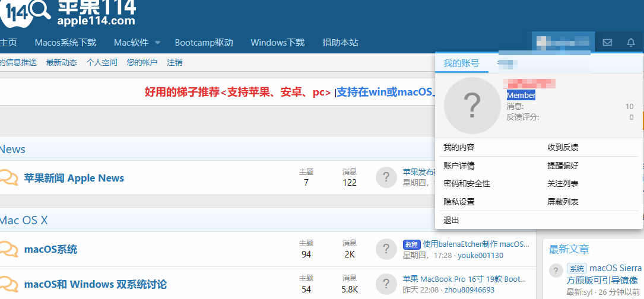
Task: Open user zhou80946693 profile link
Action: tap(469, 290)
